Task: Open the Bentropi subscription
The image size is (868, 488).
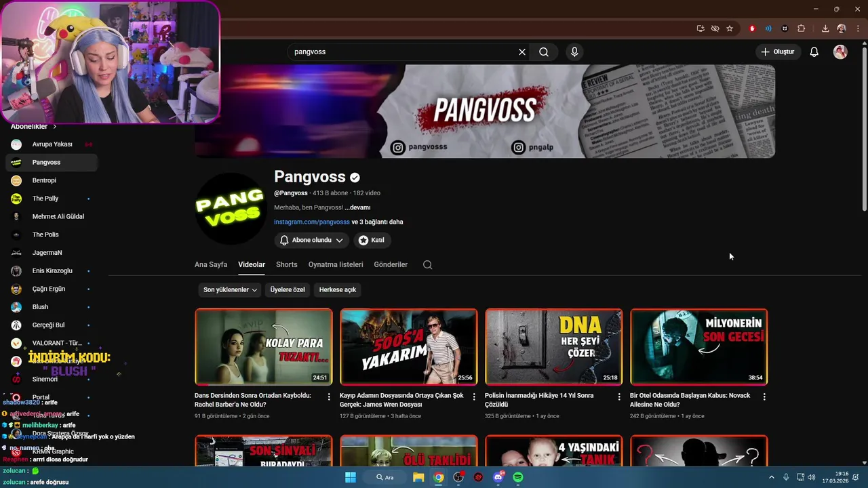Action: tap(52, 180)
